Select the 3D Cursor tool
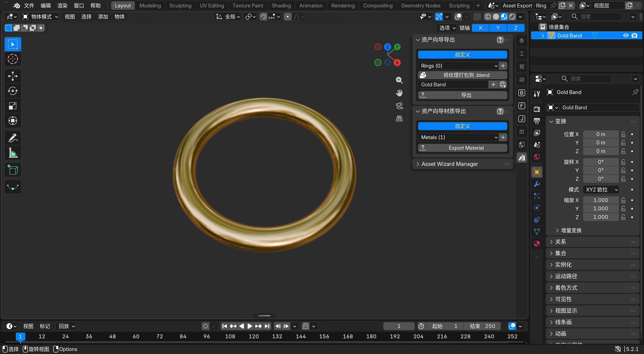Image resolution: width=644 pixels, height=354 pixels. pos(13,59)
